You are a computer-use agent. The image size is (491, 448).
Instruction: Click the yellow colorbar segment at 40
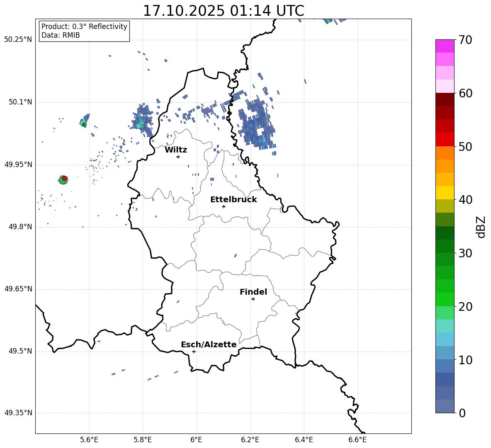445,193
